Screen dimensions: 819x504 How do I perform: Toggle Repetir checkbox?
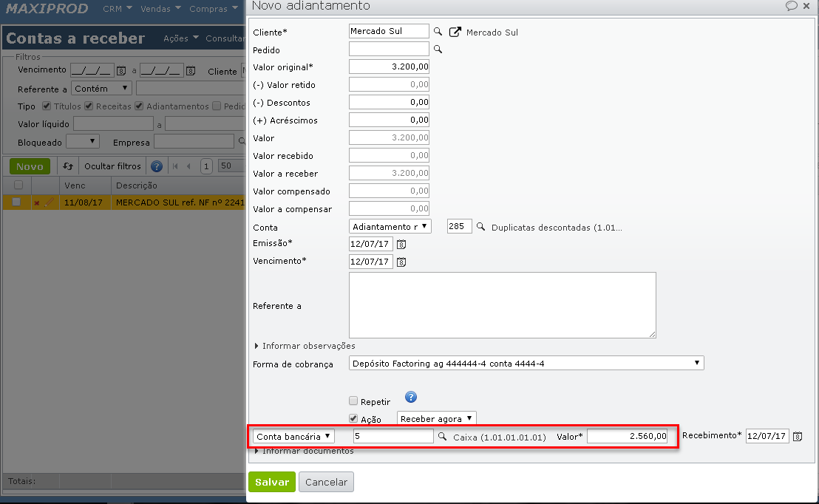(353, 401)
